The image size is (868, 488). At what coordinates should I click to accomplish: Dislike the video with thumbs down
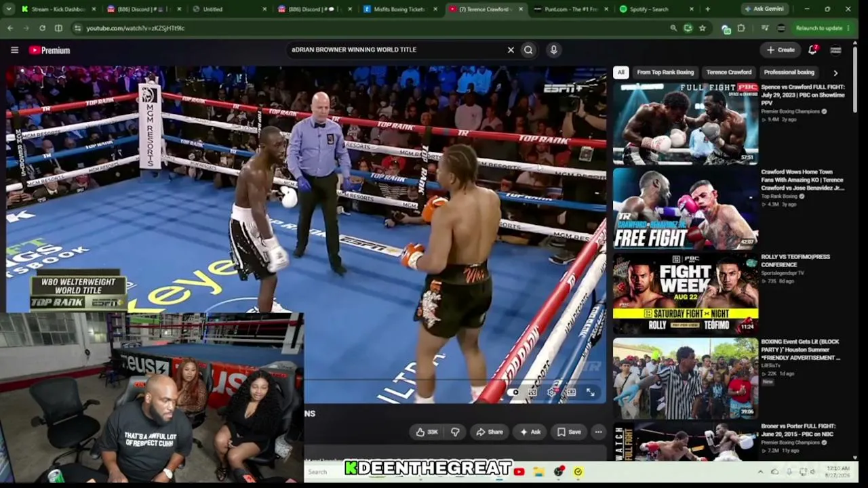tap(455, 432)
